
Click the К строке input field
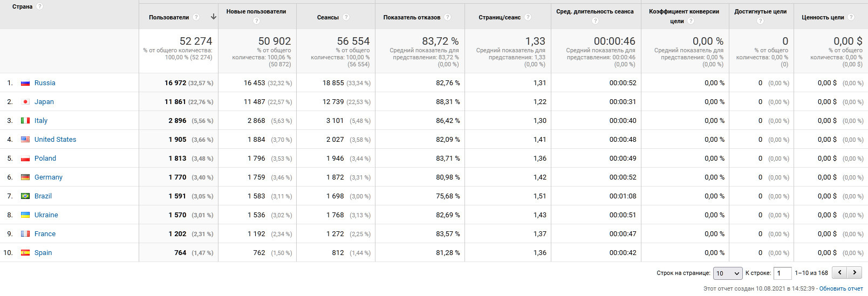tap(782, 273)
